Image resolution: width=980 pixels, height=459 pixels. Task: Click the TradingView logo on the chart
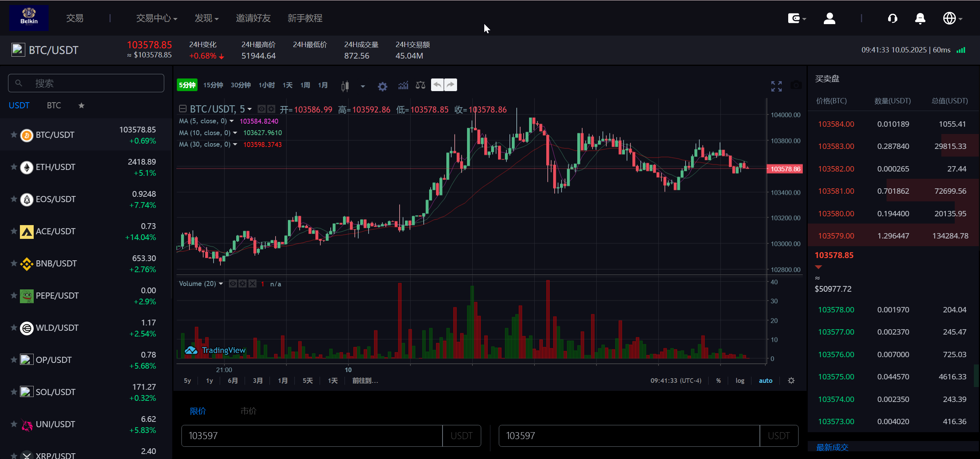(x=216, y=350)
